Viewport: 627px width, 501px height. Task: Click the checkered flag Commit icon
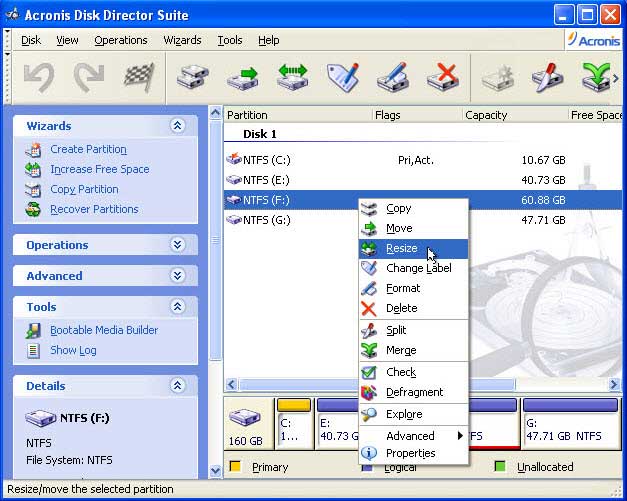click(139, 77)
